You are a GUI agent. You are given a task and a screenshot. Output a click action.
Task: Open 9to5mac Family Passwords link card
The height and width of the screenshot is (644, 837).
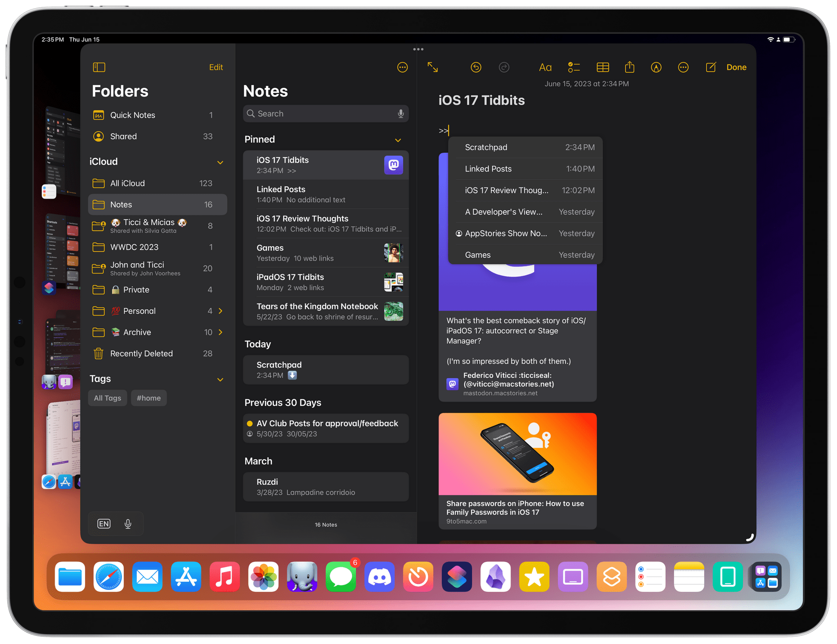pyautogui.click(x=517, y=471)
